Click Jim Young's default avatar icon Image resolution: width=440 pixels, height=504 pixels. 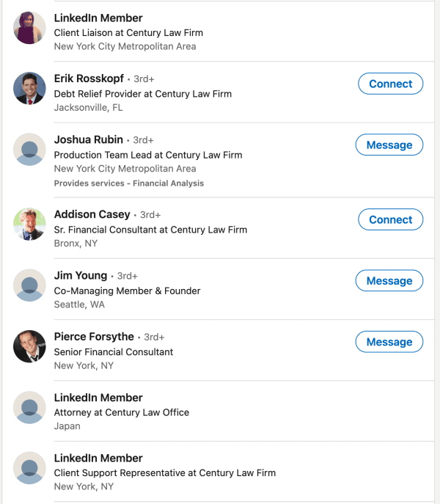[x=30, y=285]
